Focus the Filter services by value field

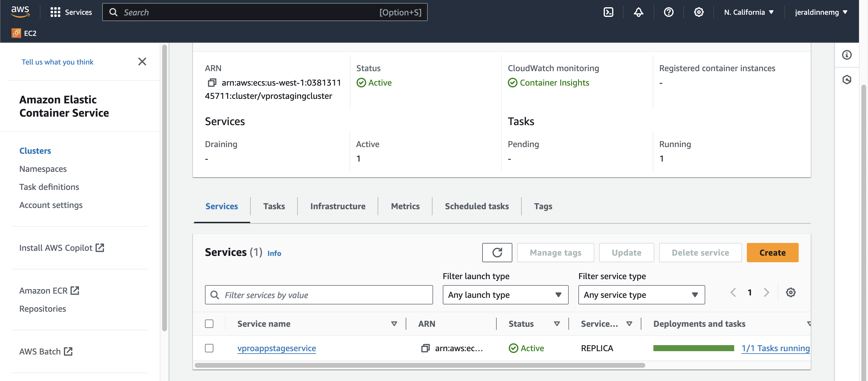pos(319,295)
